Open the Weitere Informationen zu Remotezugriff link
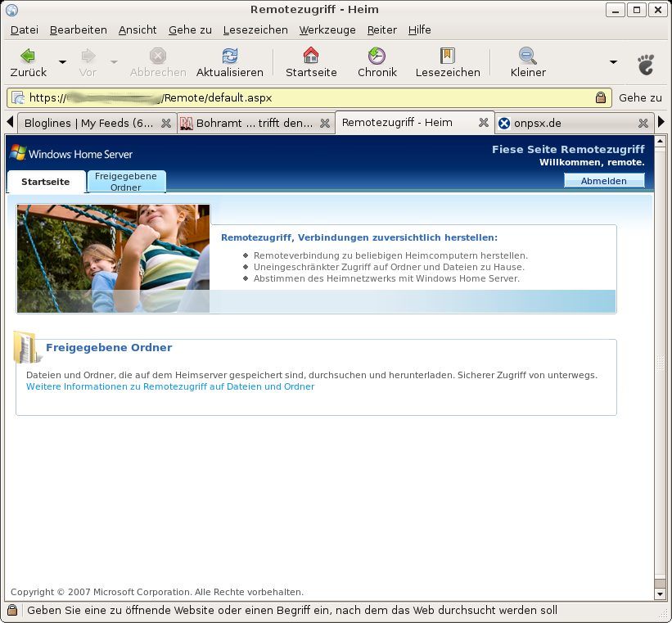 (x=170, y=386)
